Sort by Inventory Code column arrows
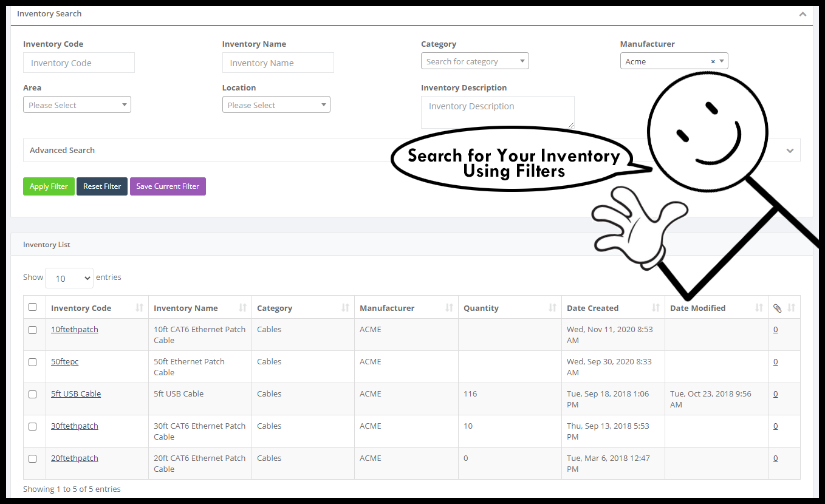Screen dimensions: 825x504 (139, 308)
